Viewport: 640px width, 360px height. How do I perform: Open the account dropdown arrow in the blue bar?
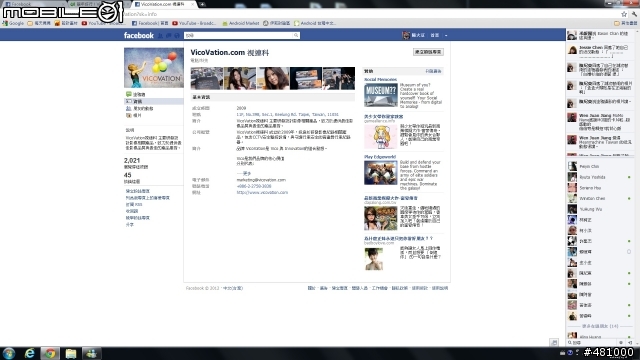click(x=446, y=36)
